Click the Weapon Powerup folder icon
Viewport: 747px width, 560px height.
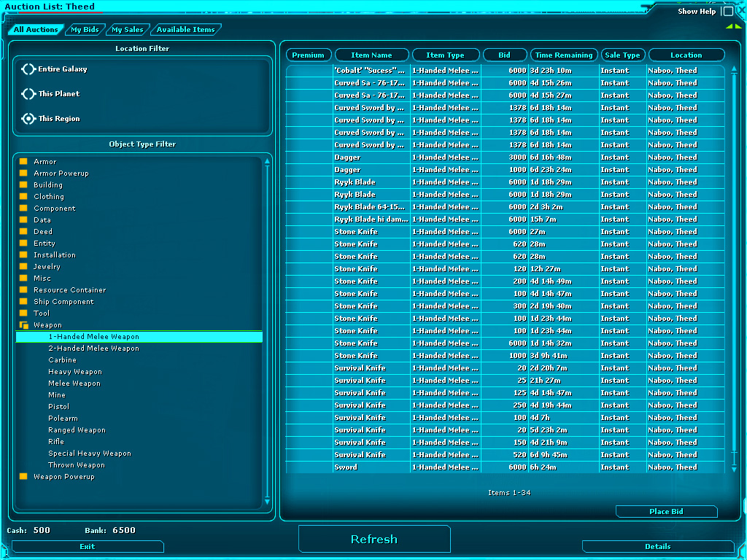tap(23, 477)
